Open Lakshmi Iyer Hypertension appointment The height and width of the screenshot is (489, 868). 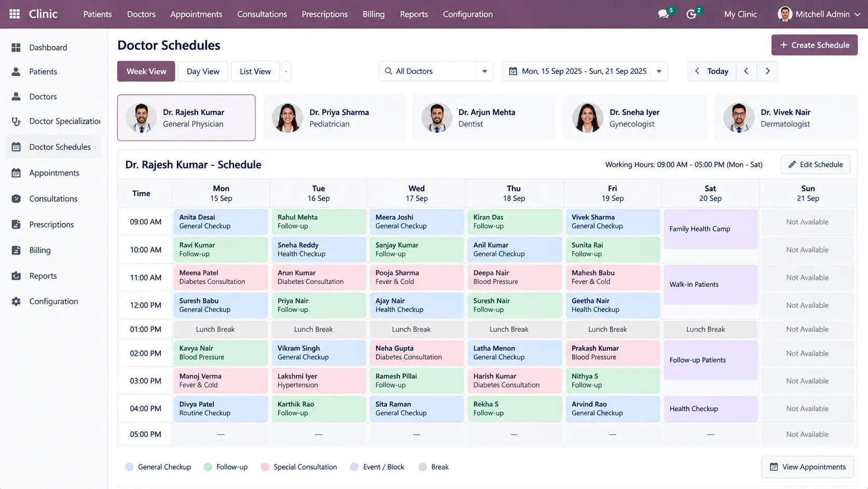tap(318, 380)
